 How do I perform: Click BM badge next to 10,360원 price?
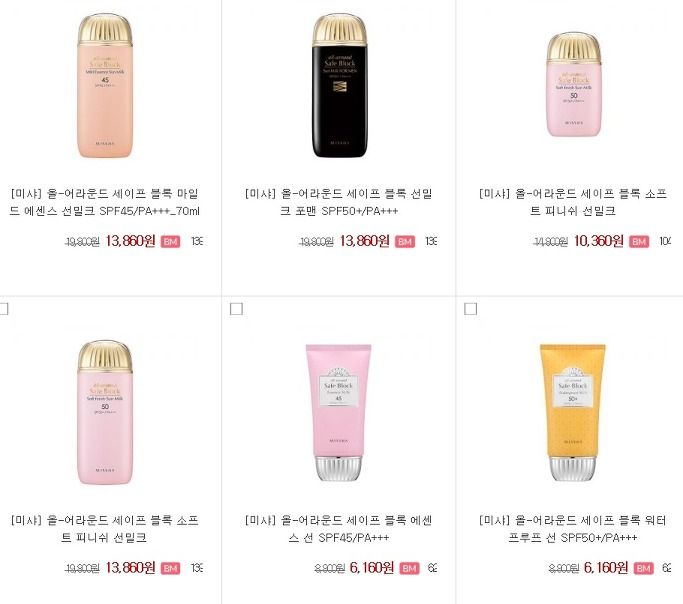click(x=639, y=241)
